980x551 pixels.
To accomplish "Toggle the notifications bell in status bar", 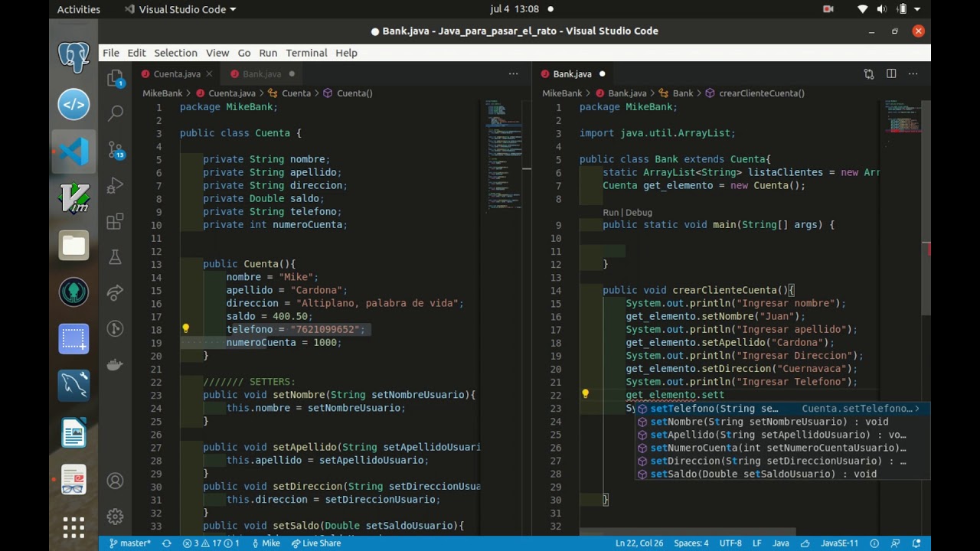I will point(916,543).
